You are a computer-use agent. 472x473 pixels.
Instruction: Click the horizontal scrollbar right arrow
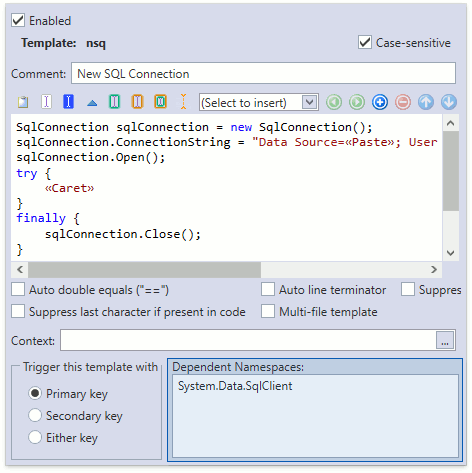click(x=434, y=269)
